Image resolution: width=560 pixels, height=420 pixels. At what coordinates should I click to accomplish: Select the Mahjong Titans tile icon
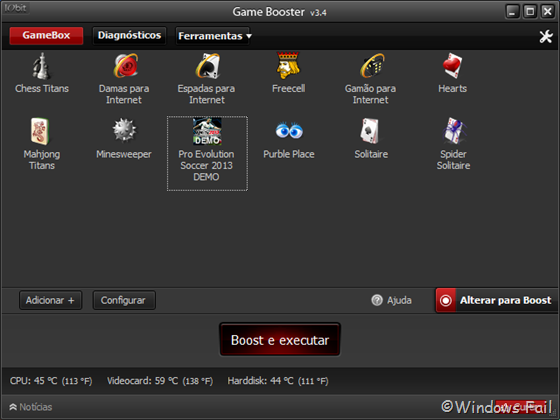click(40, 131)
